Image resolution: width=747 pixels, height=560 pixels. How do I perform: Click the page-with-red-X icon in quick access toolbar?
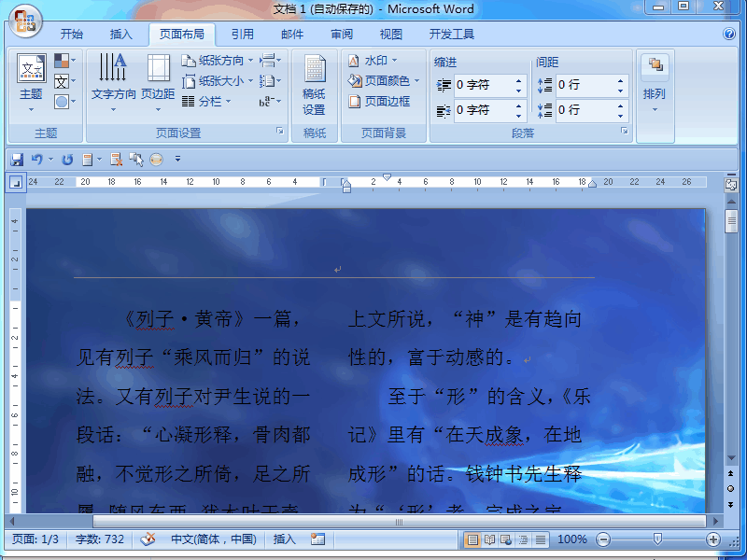(116, 160)
